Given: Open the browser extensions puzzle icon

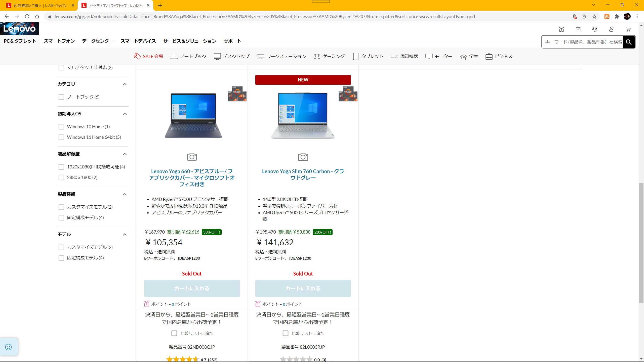Looking at the screenshot, I should click(617, 17).
